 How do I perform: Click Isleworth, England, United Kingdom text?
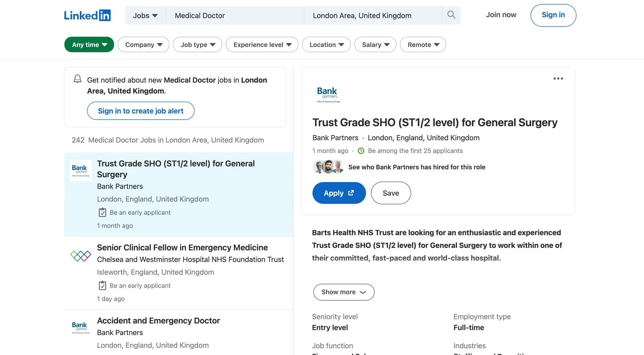(156, 272)
